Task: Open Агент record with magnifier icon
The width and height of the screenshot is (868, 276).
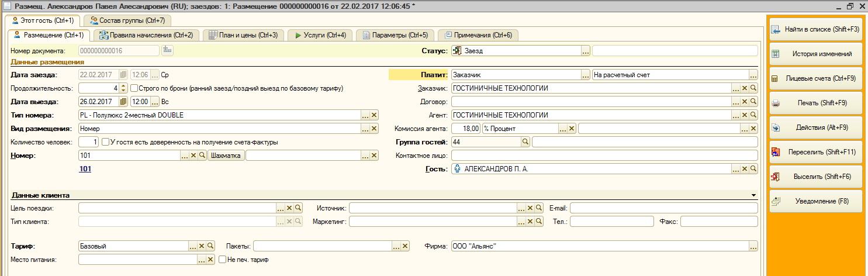Action: [x=753, y=115]
